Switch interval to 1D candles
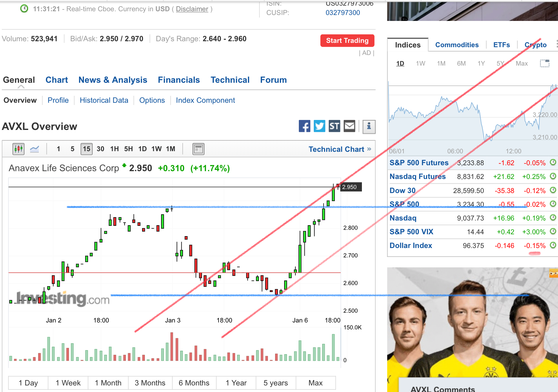 click(x=142, y=149)
